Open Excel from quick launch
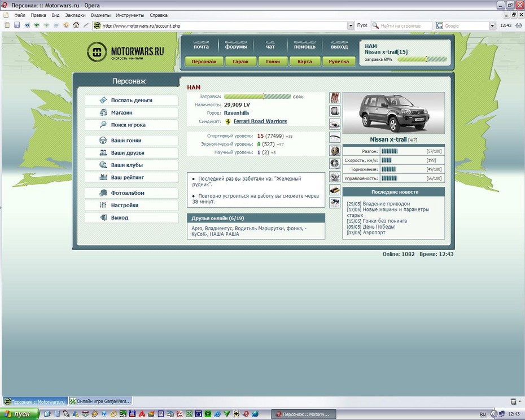Image resolution: width=525 pixels, height=420 pixels. pos(189,414)
